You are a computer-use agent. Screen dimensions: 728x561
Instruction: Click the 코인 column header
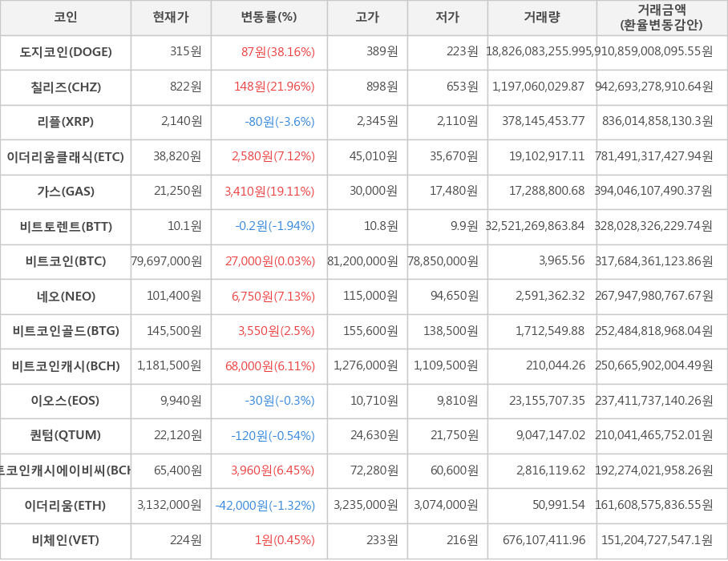point(66,17)
